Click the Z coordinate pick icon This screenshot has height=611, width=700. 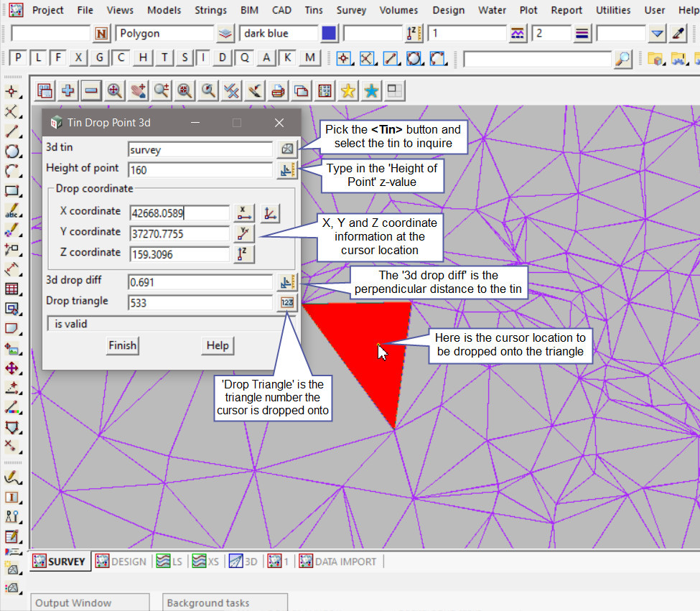[x=245, y=254]
